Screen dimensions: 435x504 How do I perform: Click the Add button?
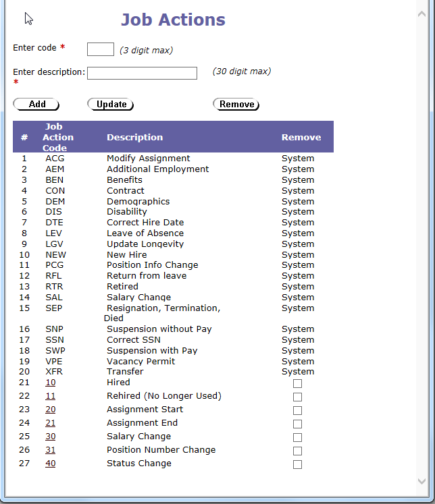tap(36, 105)
